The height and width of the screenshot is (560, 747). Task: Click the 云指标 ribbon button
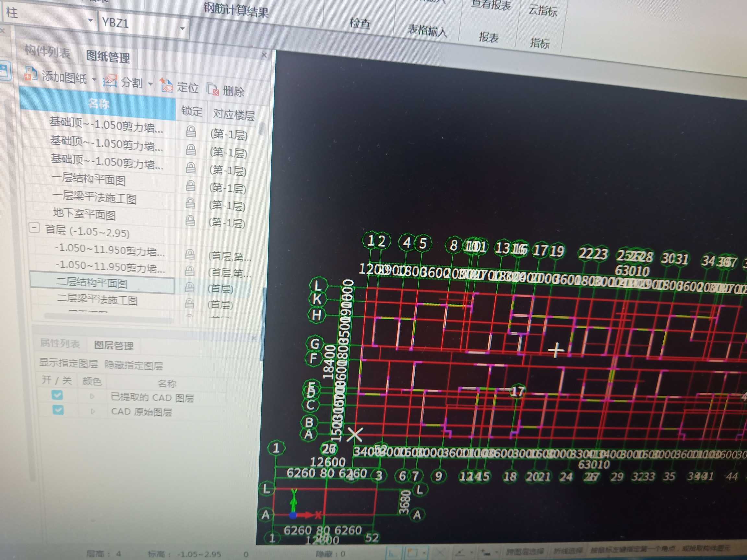tap(542, 10)
